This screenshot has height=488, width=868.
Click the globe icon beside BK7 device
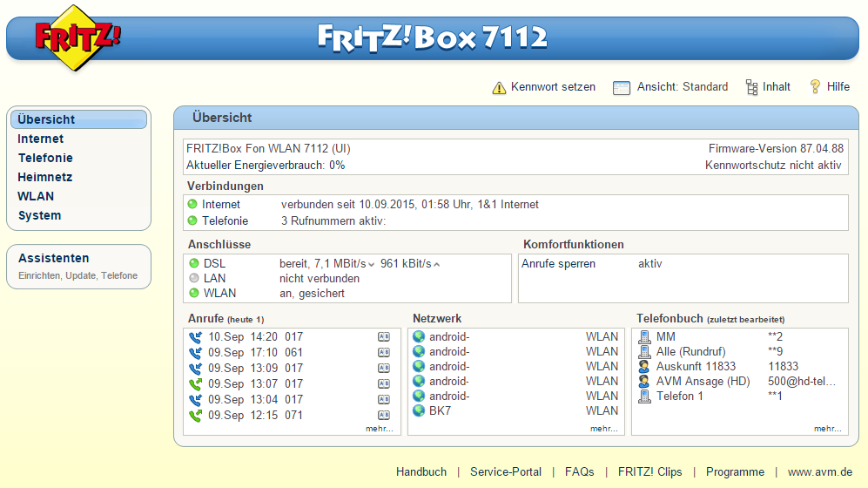point(419,410)
